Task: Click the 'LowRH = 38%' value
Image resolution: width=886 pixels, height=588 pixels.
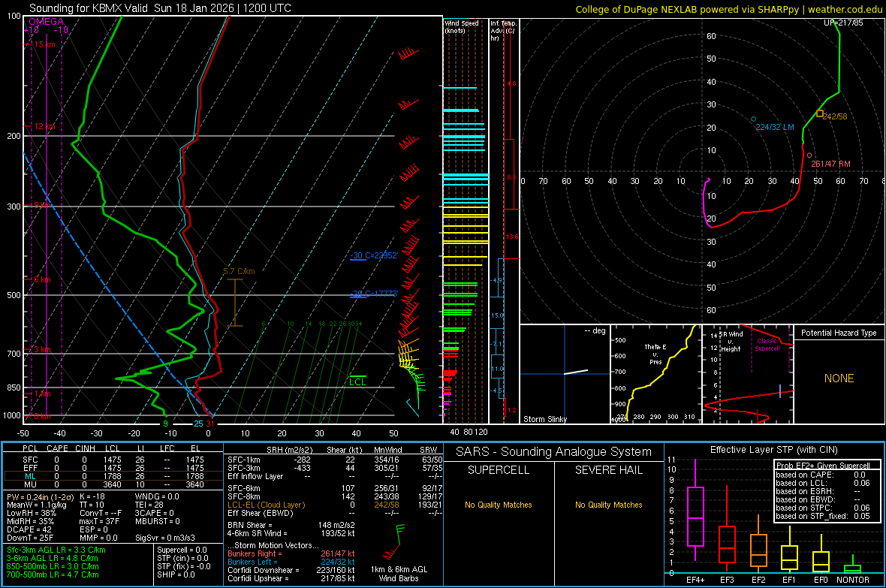Action: click(32, 514)
